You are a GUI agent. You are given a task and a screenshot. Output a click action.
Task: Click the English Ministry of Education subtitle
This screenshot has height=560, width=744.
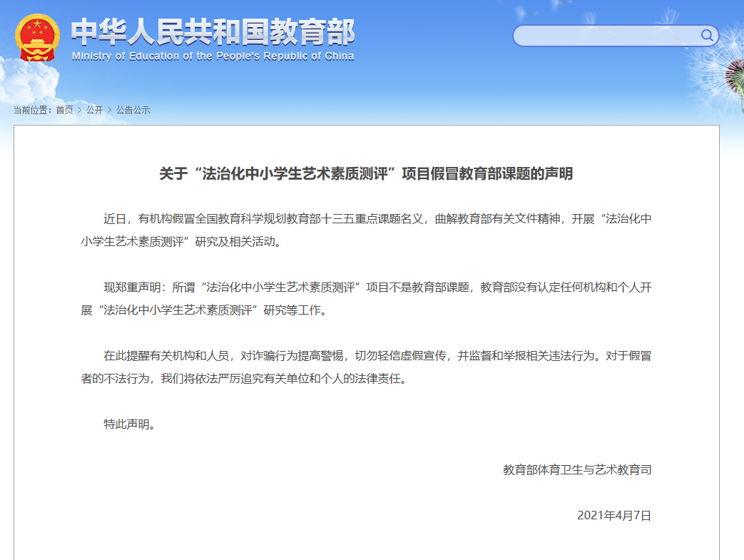(x=213, y=56)
